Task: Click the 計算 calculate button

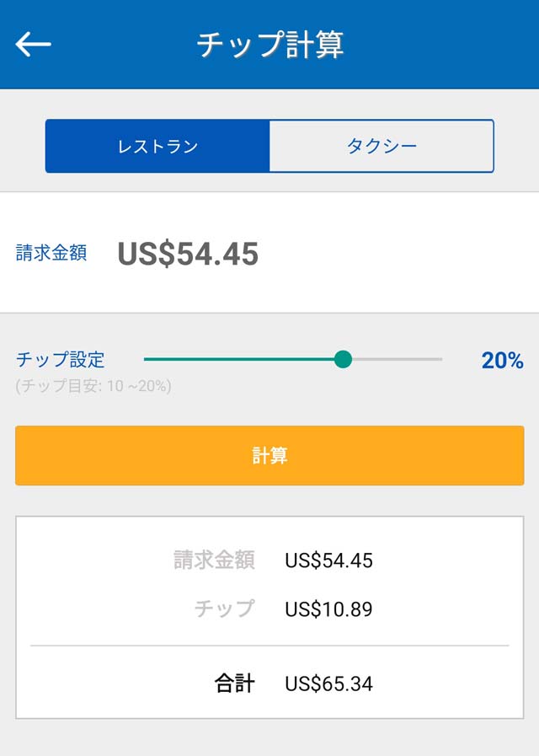Action: pos(269,455)
